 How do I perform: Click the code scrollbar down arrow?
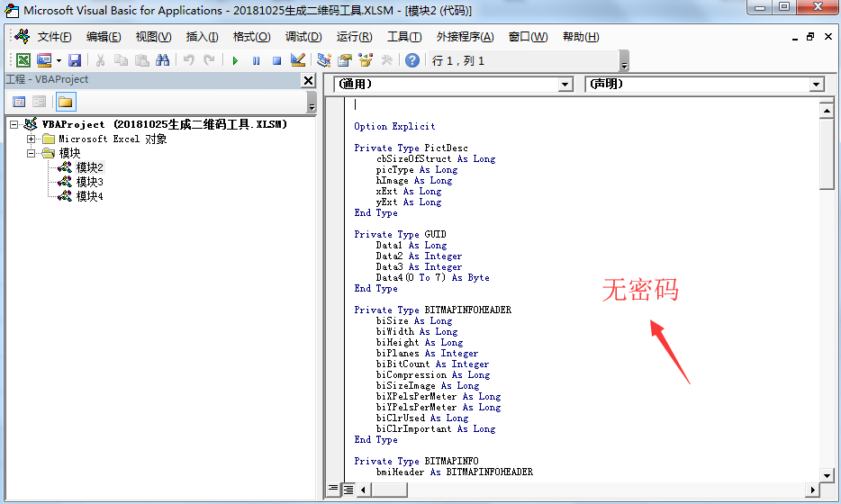click(x=827, y=475)
